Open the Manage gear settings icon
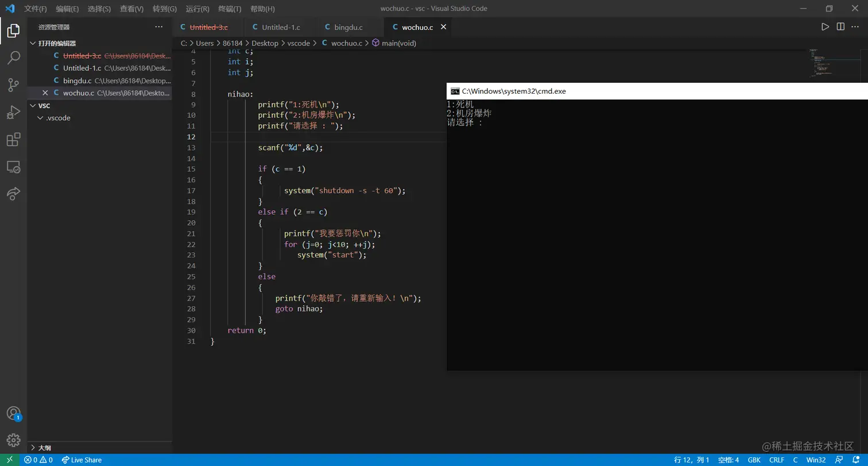 (13, 440)
